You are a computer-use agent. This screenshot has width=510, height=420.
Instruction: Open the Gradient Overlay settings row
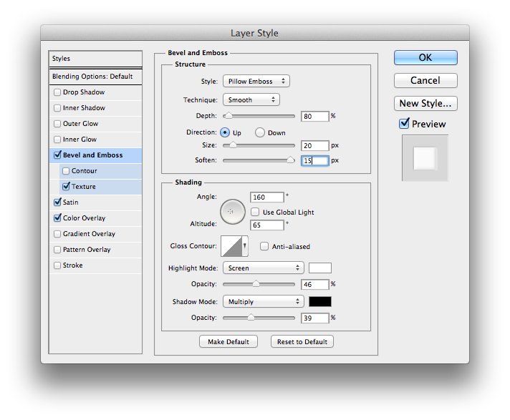tap(96, 234)
